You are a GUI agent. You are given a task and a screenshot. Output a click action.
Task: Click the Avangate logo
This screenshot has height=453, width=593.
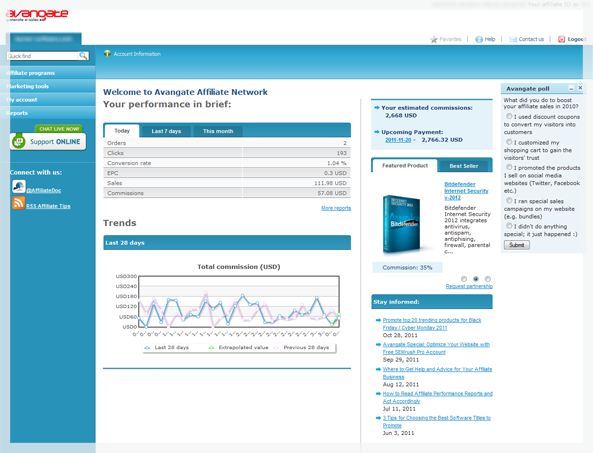[37, 15]
